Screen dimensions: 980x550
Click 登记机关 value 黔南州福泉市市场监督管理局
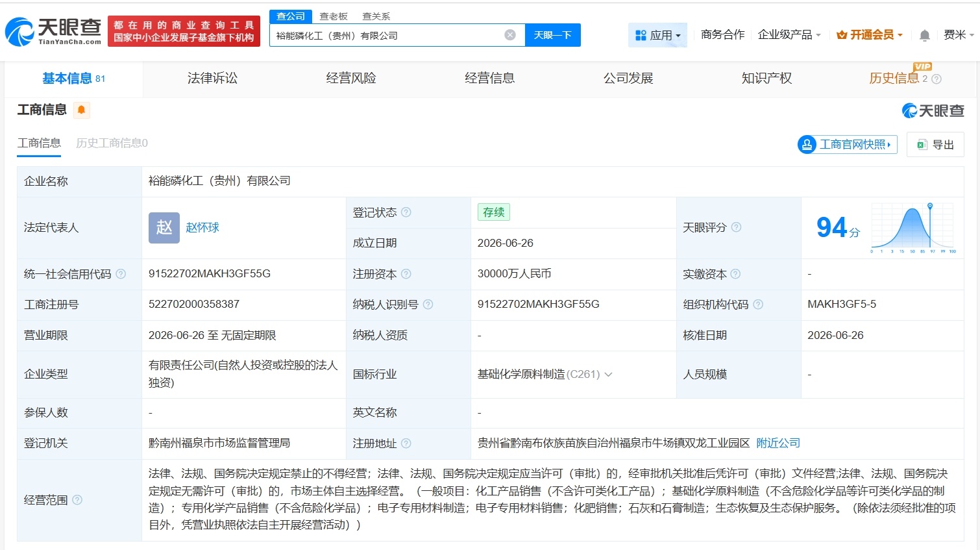pyautogui.click(x=219, y=444)
